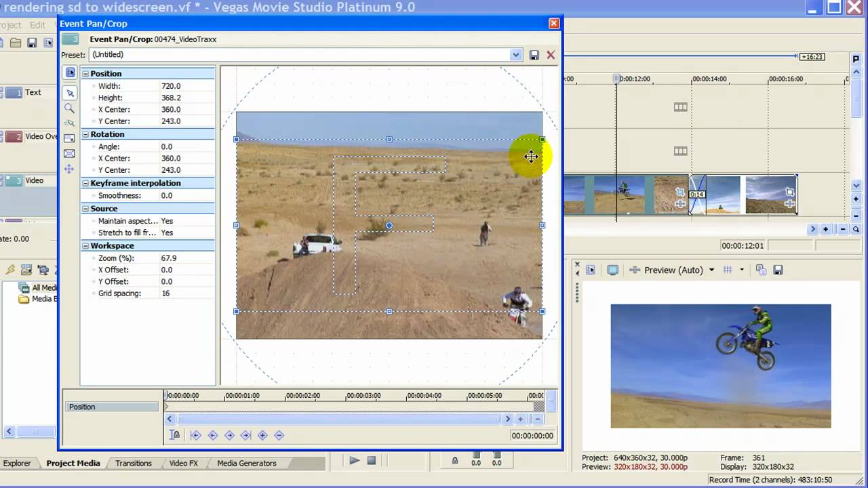The height and width of the screenshot is (488, 868).
Task: Go to Previous Keyframe button
Action: pos(212,435)
